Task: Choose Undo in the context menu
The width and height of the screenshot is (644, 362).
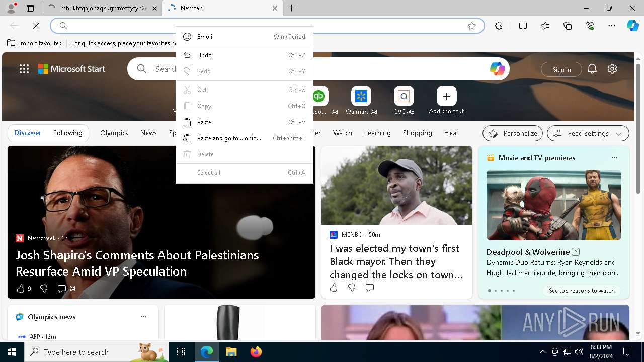Action: pyautogui.click(x=245, y=55)
